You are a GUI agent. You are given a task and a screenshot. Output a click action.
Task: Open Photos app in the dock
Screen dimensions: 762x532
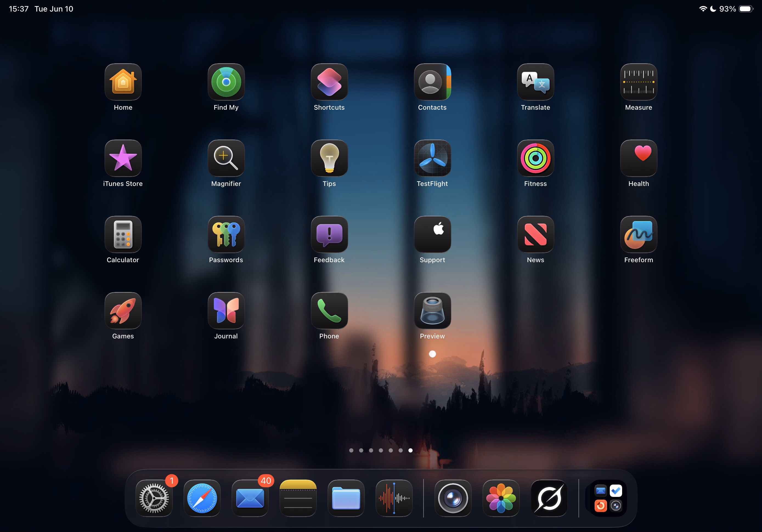coord(501,498)
